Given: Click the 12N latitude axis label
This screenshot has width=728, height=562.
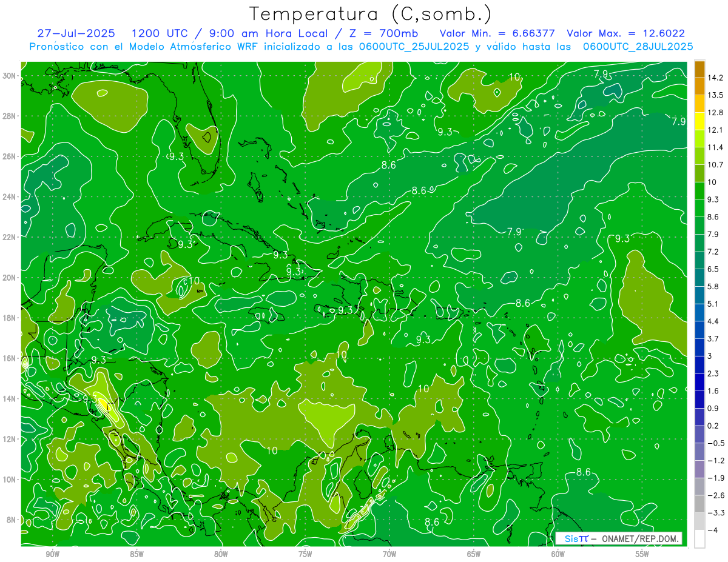Looking at the screenshot, I should pyautogui.click(x=9, y=439).
